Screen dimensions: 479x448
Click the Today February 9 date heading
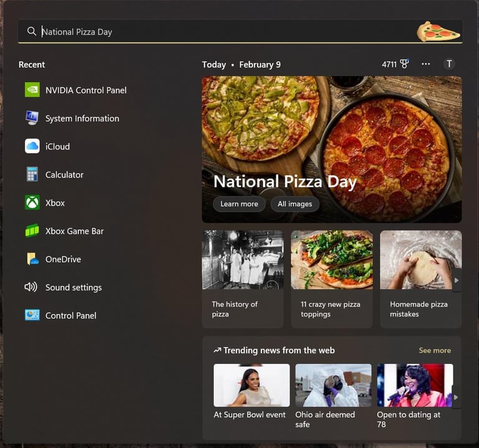pos(241,65)
